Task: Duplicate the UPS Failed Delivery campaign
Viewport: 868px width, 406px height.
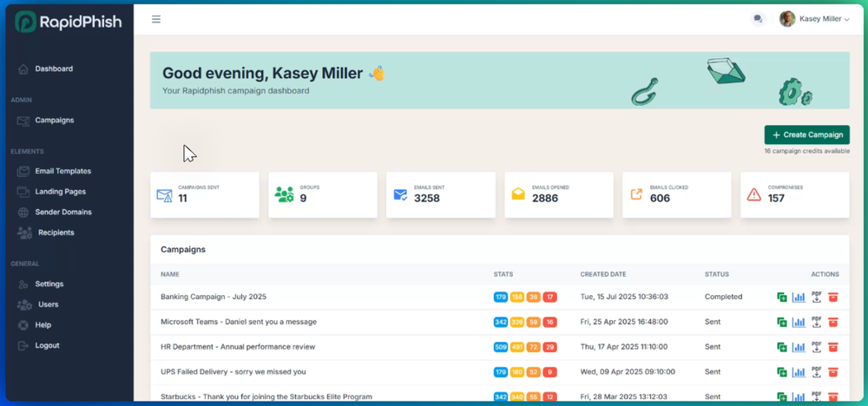Action: (x=782, y=371)
